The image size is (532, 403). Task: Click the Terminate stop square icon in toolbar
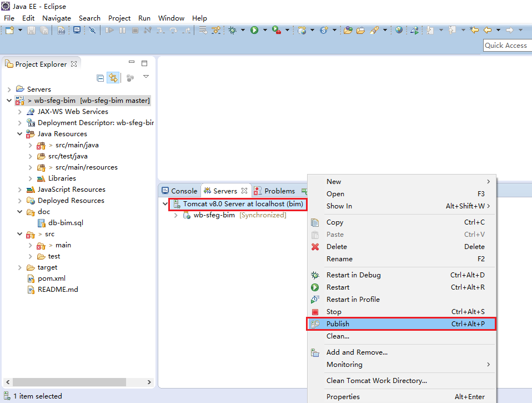coord(135,30)
